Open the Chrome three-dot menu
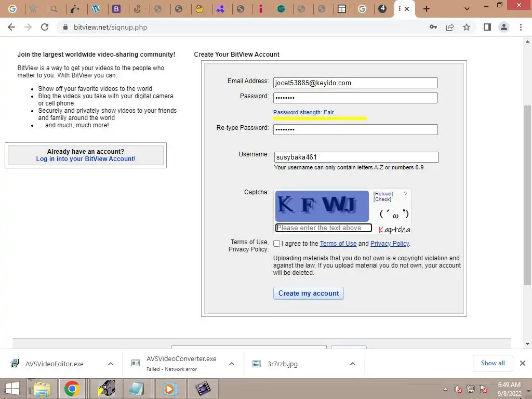This screenshot has width=532, height=399. 521,27
